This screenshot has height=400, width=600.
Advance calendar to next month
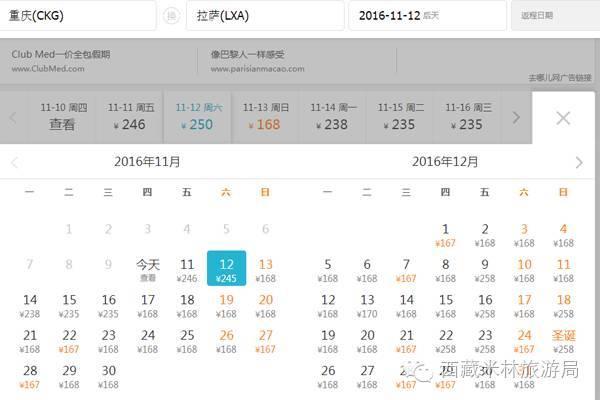tap(579, 162)
